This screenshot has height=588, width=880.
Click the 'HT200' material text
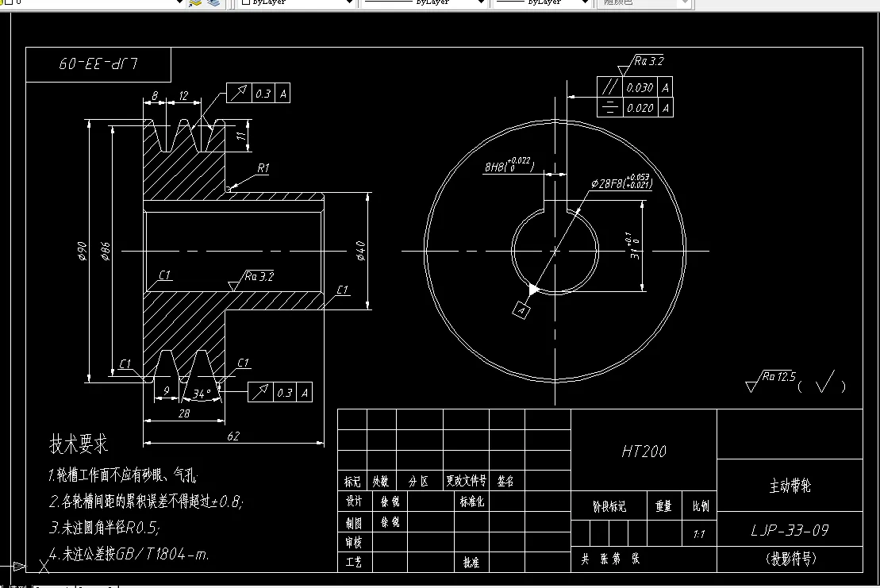[644, 451]
